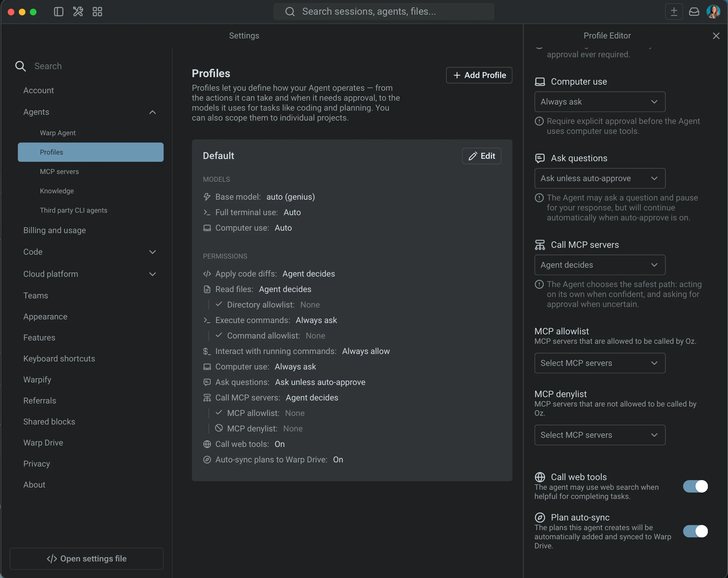Click the Apply code diffs icon
728x578 pixels.
pyautogui.click(x=207, y=274)
